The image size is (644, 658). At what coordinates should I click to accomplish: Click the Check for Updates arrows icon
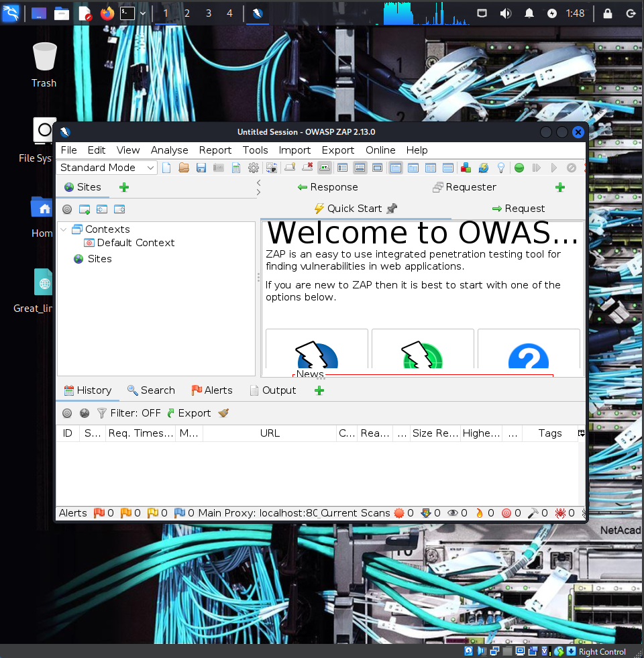tap(484, 168)
